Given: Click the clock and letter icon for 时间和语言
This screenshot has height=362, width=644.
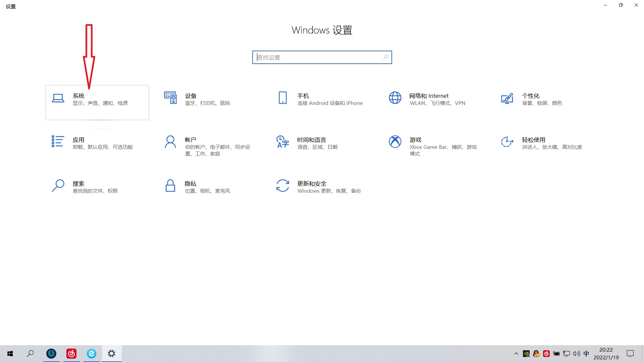Looking at the screenshot, I should [283, 141].
